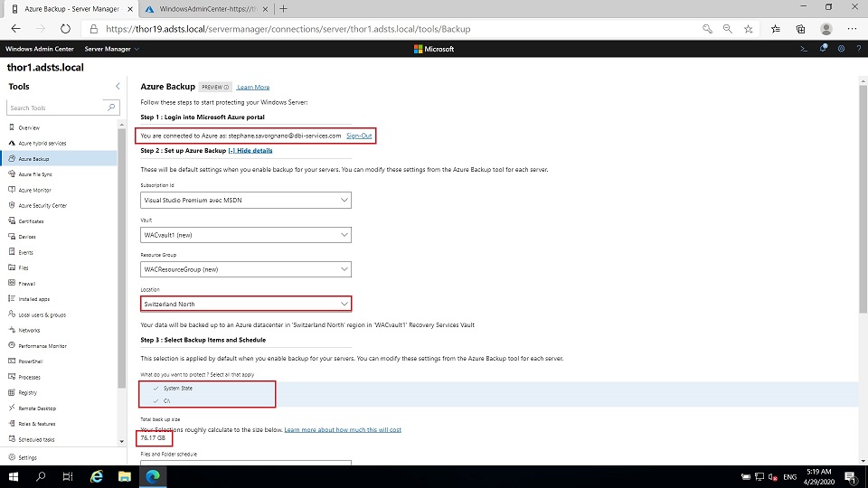Viewport: 868px width, 488px height.
Task: Open Azure File Sync icon
Action: [x=12, y=174]
